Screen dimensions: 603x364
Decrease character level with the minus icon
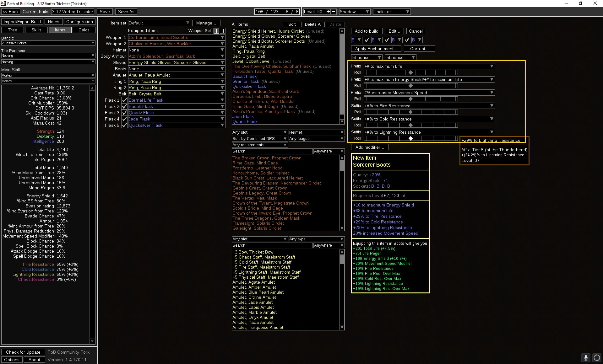334,12
